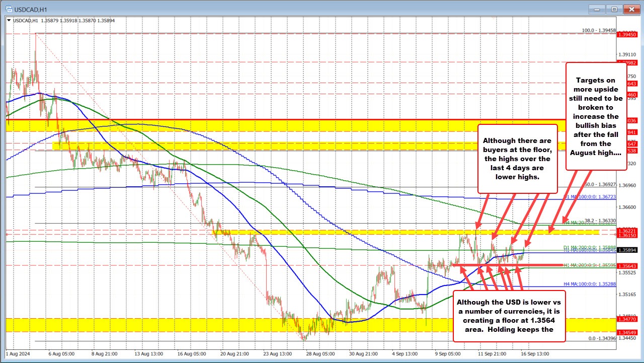This screenshot has width=644, height=363.
Task: Select the 1 Aug 2024 label on the time axis
Action: coord(18,354)
